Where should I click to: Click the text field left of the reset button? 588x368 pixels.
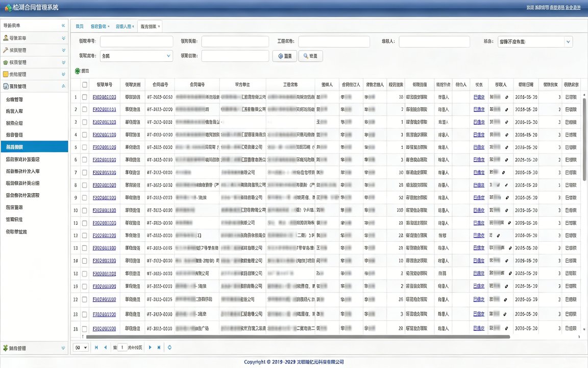pyautogui.click(x=235, y=56)
